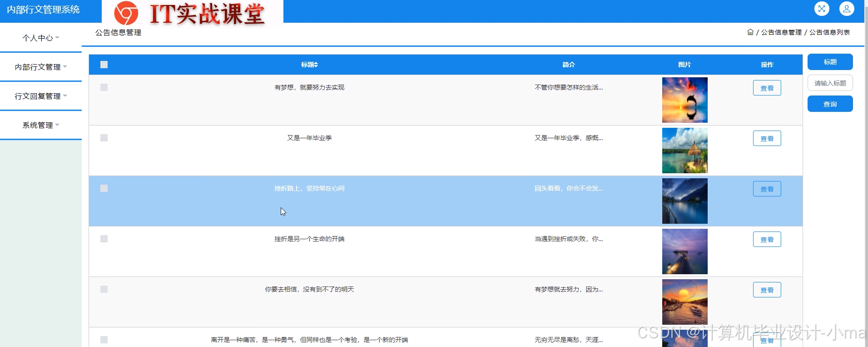Click 公告信息列表 in the breadcrumb
The width and height of the screenshot is (868, 347).
[x=829, y=32]
